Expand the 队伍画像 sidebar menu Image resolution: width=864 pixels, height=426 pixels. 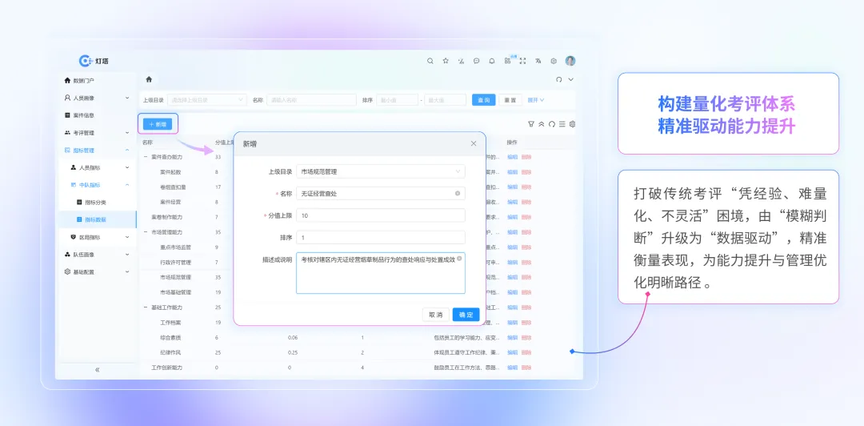click(96, 255)
